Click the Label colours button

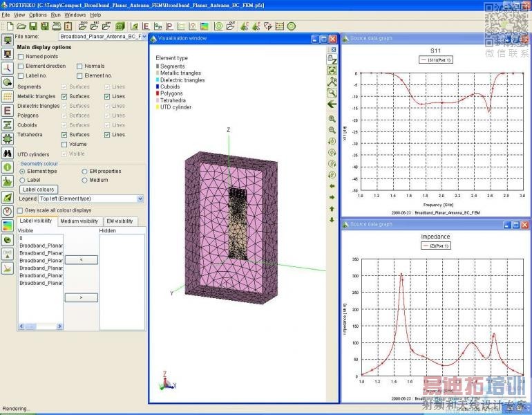coord(38,190)
